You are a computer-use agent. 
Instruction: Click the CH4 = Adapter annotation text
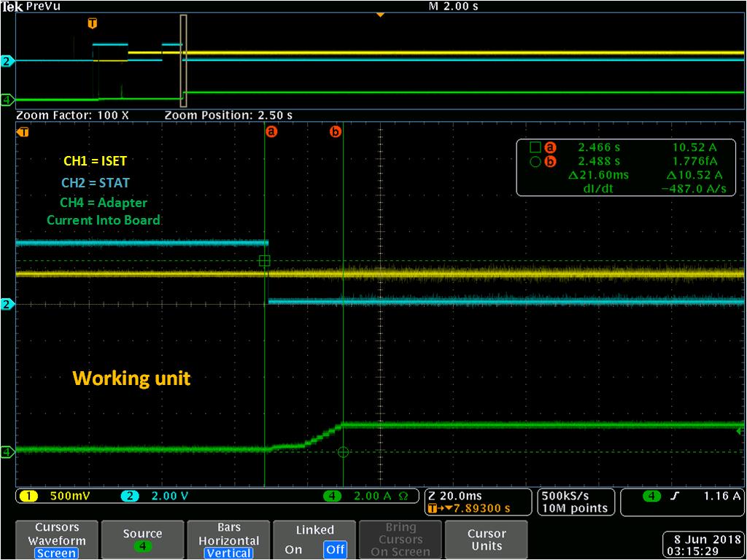pos(104,203)
